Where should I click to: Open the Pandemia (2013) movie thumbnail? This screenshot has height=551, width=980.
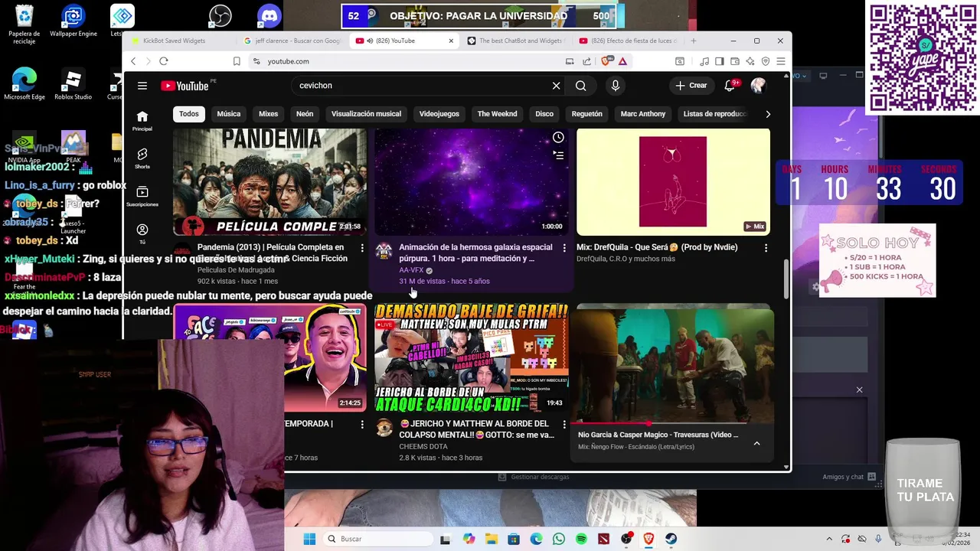[269, 181]
